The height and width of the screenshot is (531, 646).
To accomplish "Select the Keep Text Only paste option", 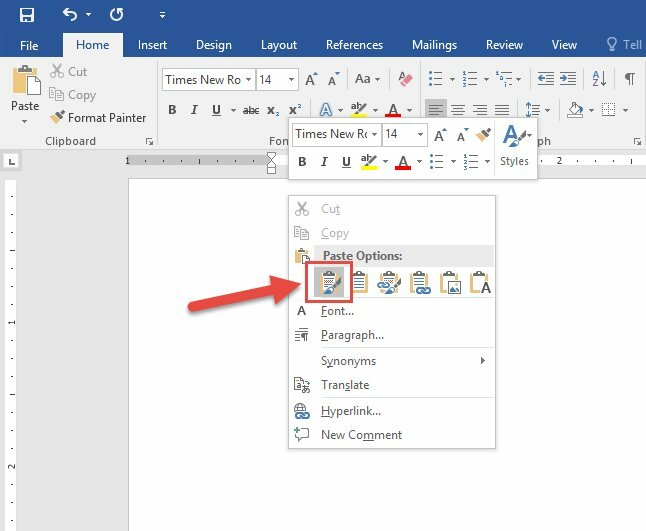I will (x=481, y=283).
